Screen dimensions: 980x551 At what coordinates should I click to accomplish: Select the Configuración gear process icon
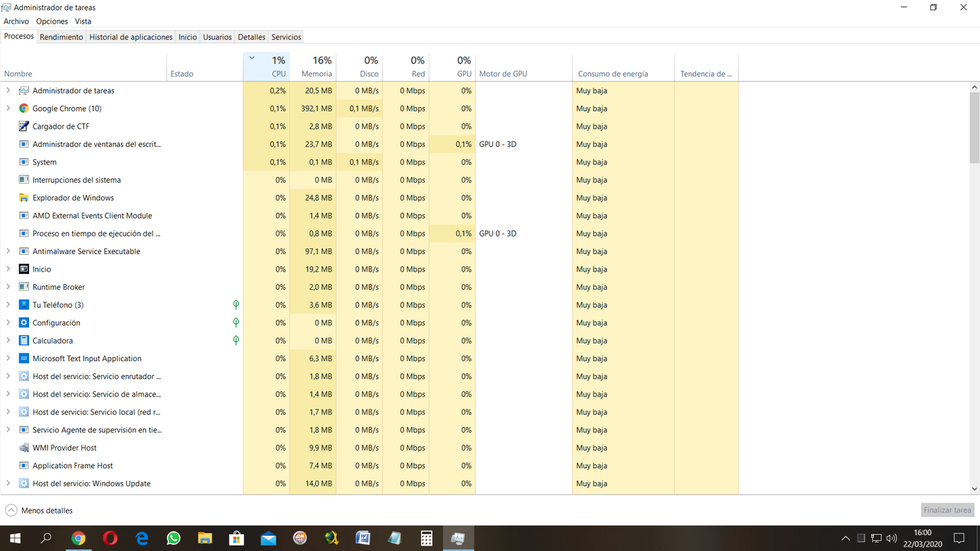click(x=24, y=323)
